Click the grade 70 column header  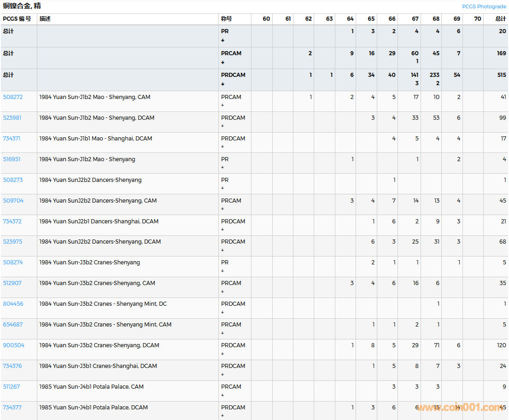point(477,19)
